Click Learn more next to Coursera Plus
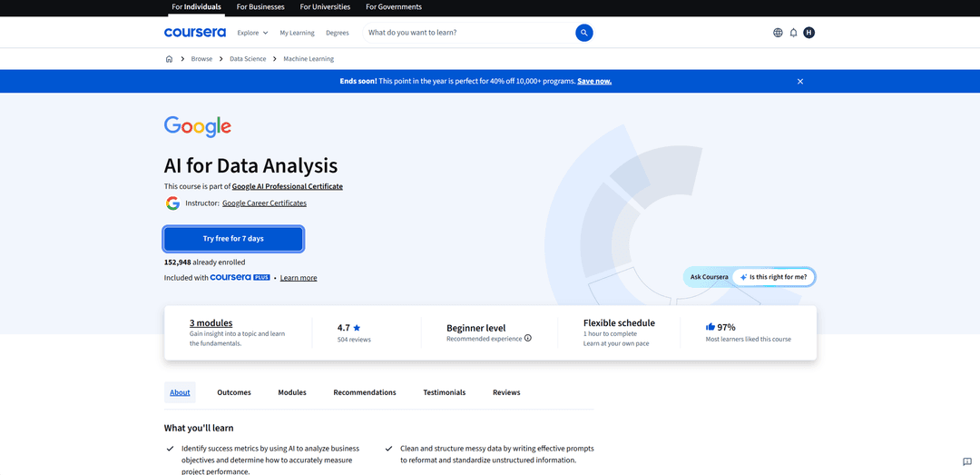The width and height of the screenshot is (980, 475). pyautogui.click(x=299, y=278)
